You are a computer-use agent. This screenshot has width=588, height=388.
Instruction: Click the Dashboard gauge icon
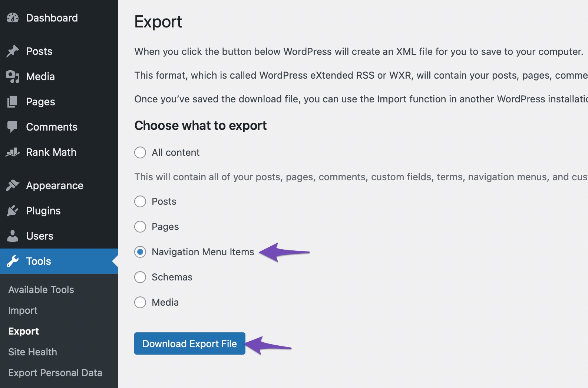[13, 18]
